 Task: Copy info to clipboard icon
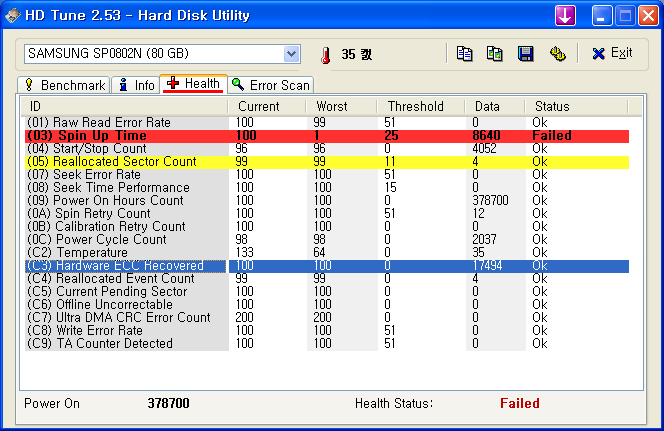(x=464, y=54)
